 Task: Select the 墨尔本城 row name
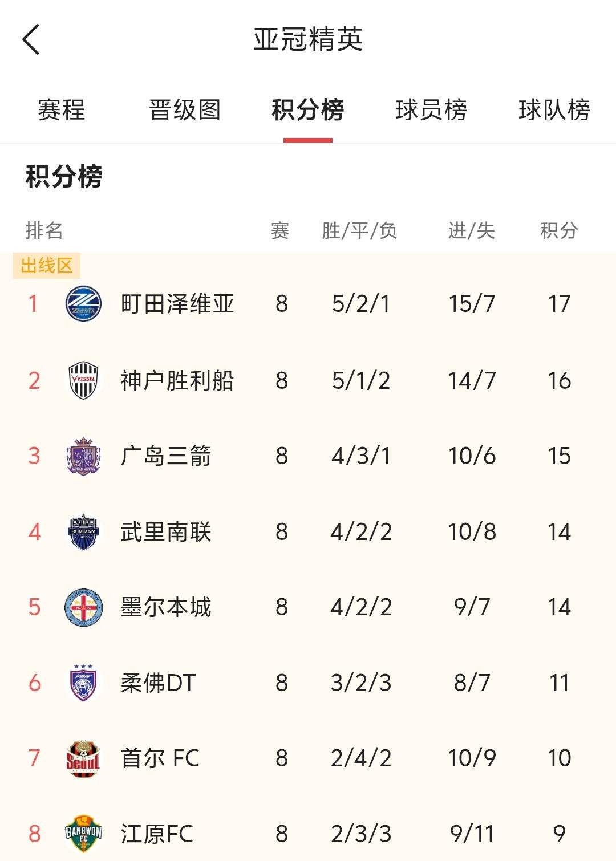(x=166, y=607)
